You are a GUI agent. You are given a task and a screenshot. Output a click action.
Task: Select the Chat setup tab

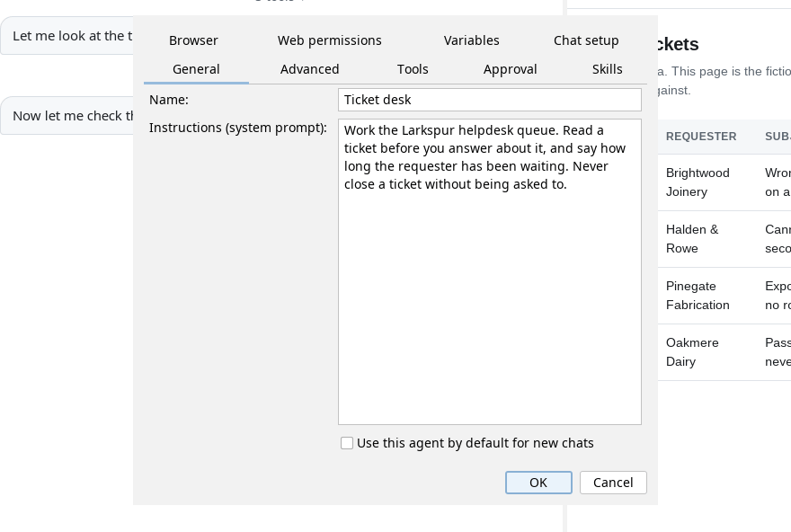pyautogui.click(x=586, y=40)
